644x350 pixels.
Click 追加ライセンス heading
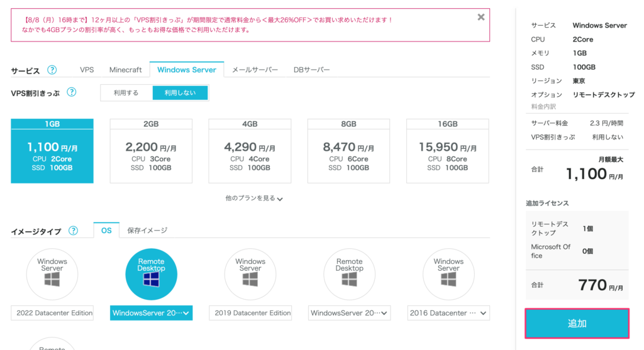tap(547, 203)
